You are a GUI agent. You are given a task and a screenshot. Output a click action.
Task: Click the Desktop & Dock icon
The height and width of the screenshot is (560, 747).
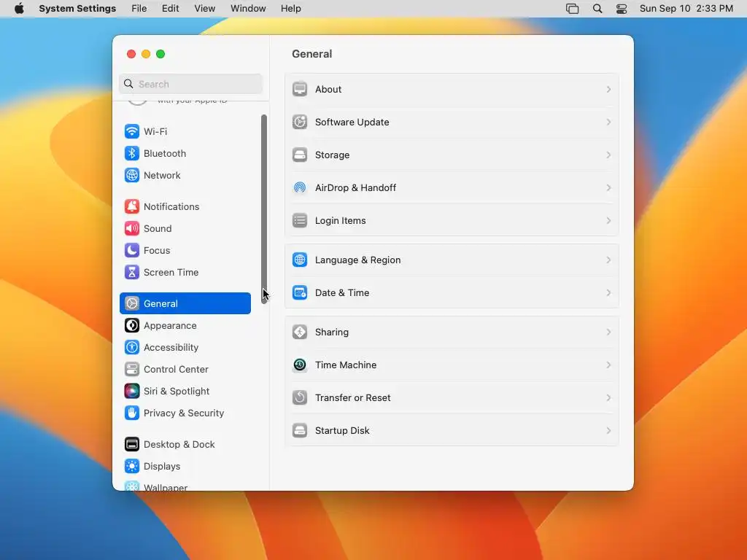point(132,444)
